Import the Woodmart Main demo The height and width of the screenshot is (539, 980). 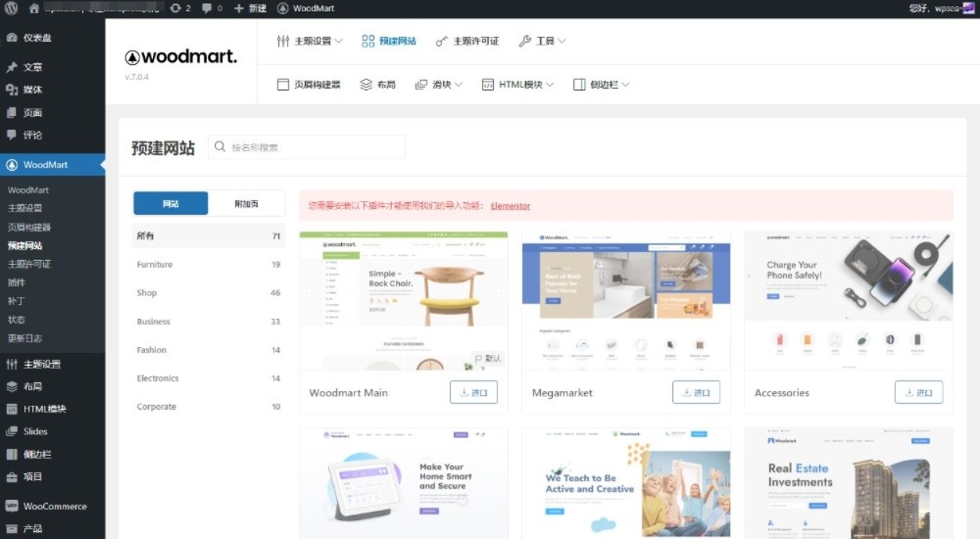474,392
